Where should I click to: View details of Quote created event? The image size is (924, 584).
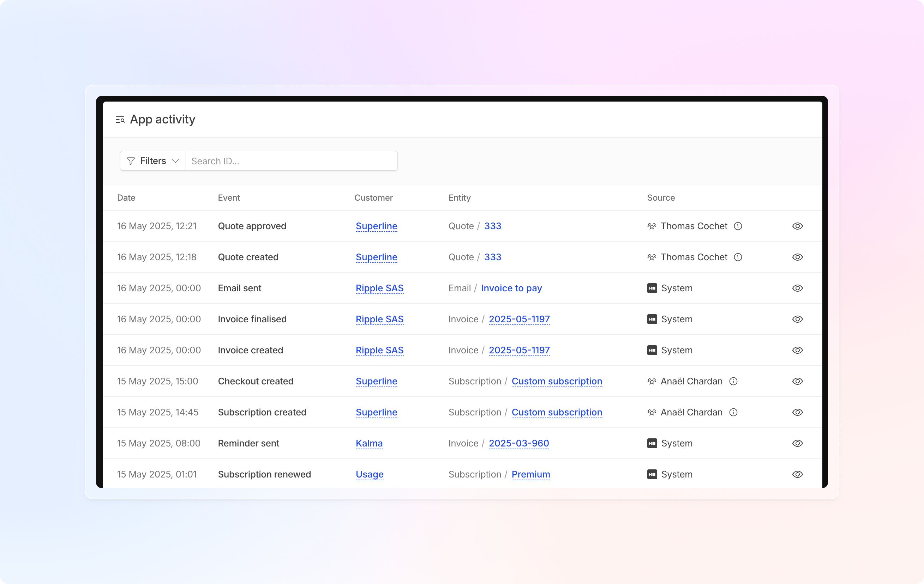[x=797, y=257]
